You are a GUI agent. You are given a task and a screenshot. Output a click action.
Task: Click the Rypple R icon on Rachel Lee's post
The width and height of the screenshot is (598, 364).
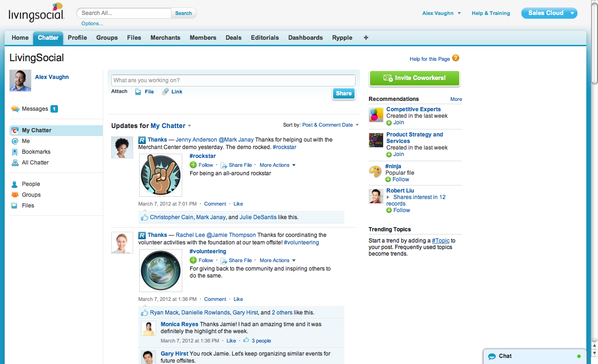click(x=142, y=235)
